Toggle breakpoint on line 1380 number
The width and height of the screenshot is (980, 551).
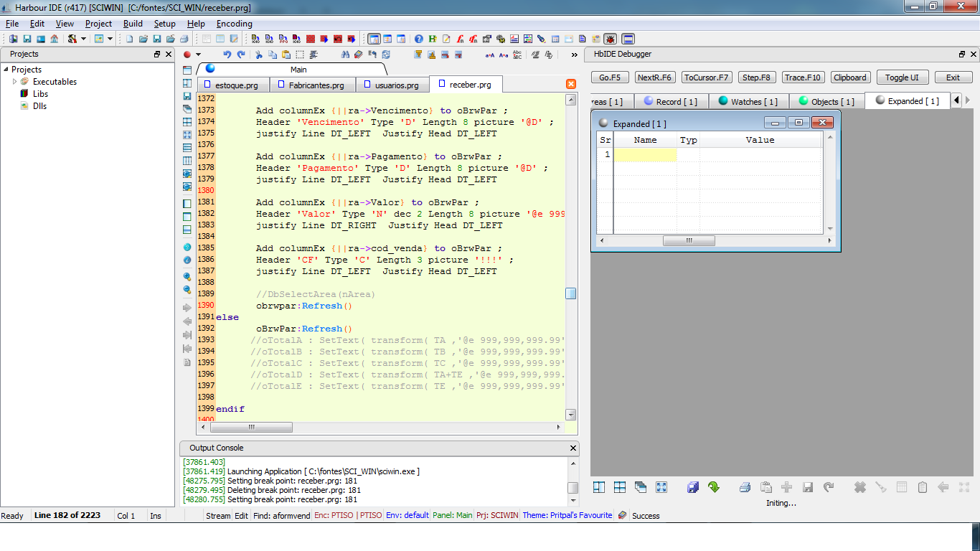click(206, 191)
